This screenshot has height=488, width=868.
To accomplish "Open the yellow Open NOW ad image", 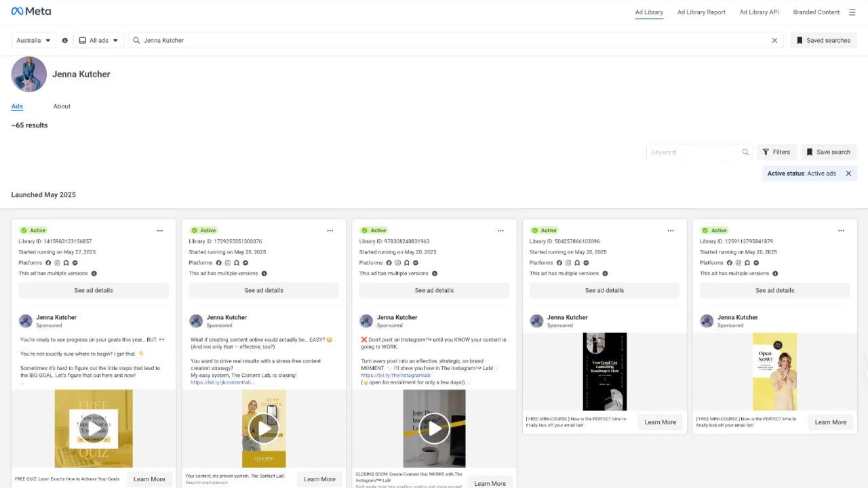I will point(775,371).
